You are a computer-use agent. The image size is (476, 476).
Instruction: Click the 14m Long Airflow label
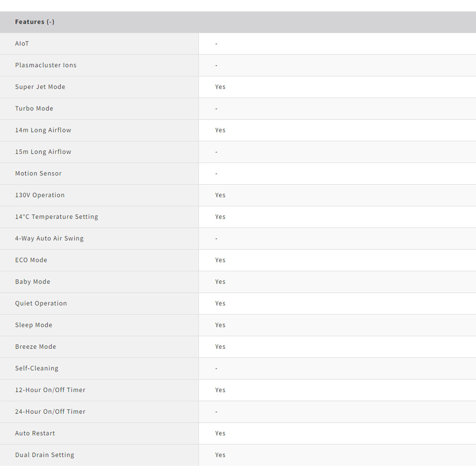(x=43, y=130)
